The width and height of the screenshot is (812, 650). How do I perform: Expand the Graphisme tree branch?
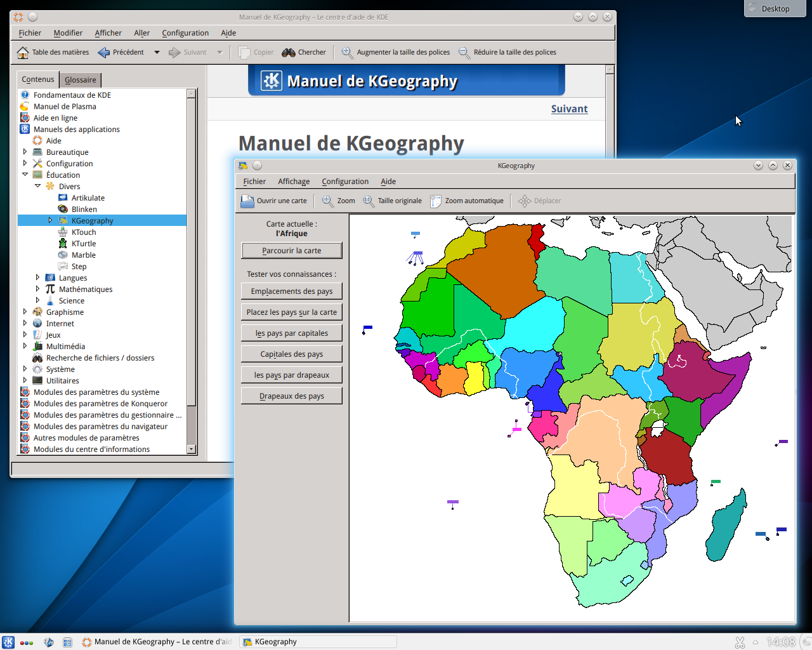click(x=25, y=312)
